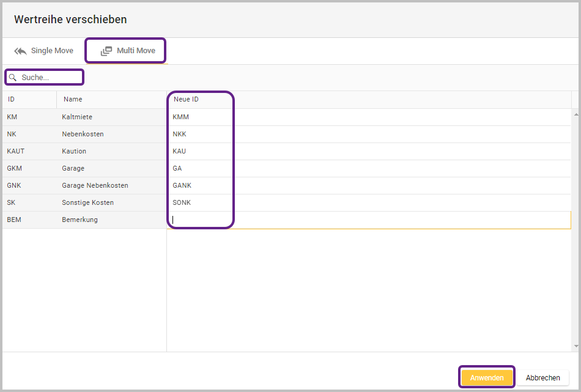Screen dimensions: 581x392
Task: Click the magnifier search icon
Action: [12, 78]
